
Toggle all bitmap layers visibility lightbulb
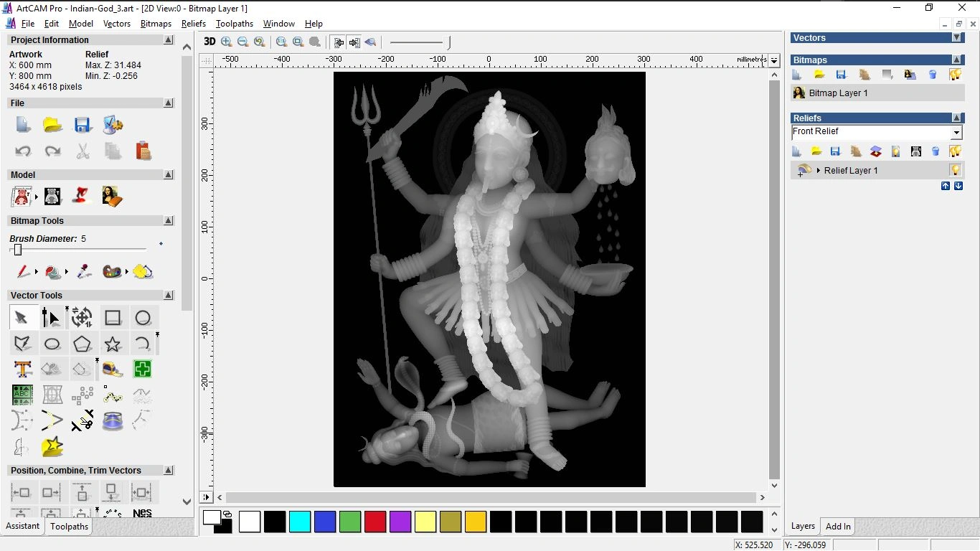coord(955,75)
